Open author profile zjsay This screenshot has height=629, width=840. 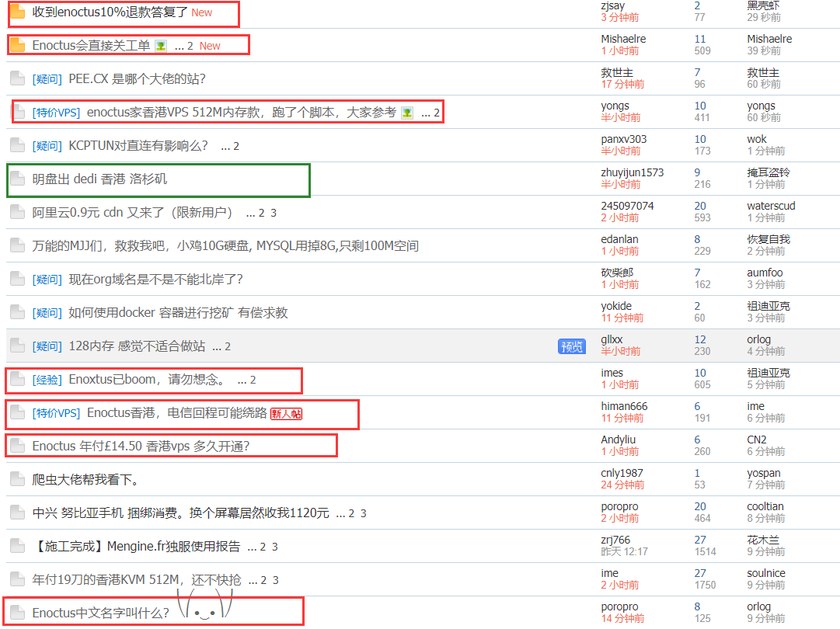pos(613,6)
